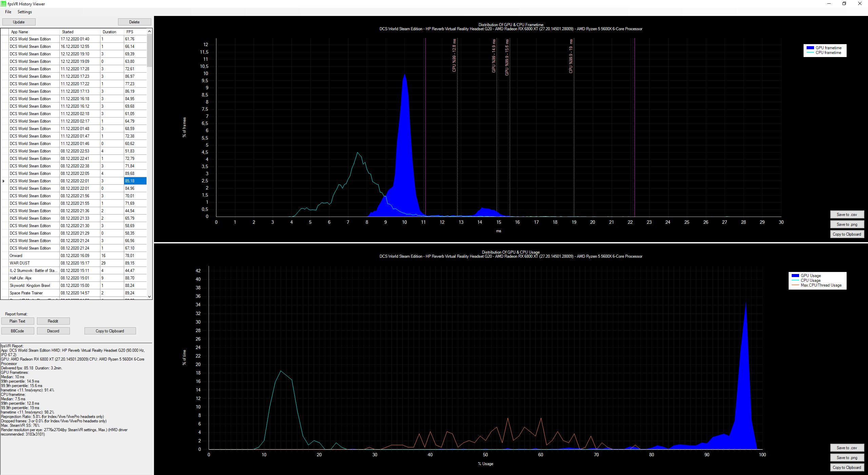Screen dimensions: 868x475
Task: Open the File menu
Action: click(8, 12)
